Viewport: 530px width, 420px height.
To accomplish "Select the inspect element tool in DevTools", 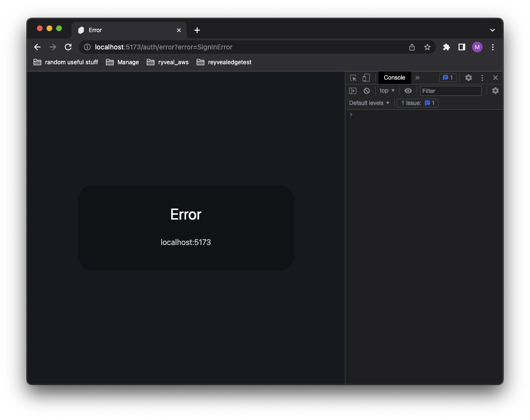I will coord(353,77).
